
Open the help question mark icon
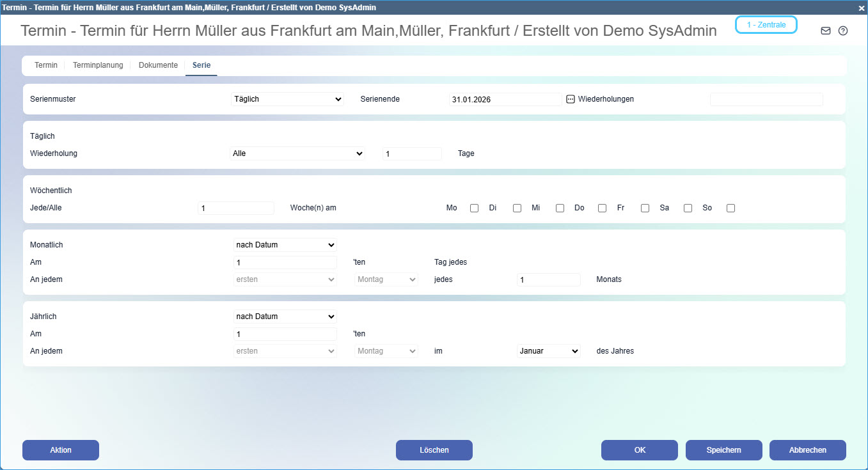[843, 31]
